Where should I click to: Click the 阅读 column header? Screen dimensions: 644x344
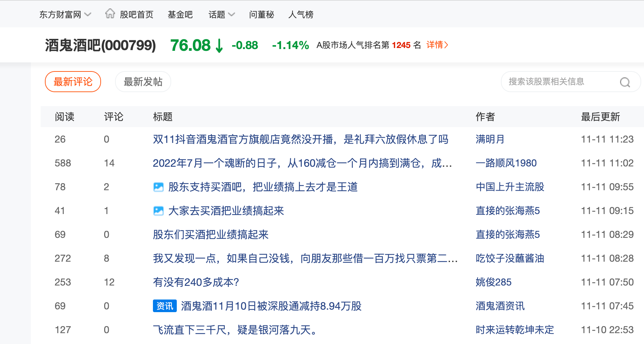65,117
